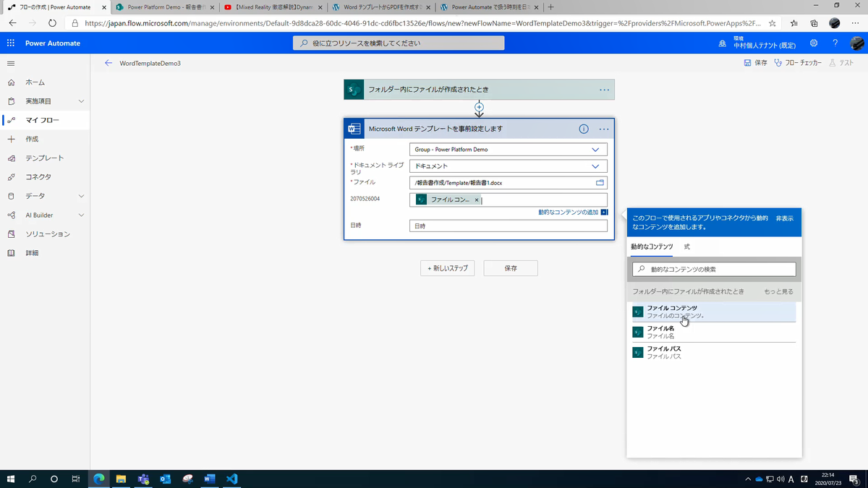This screenshot has height=488, width=868.
Task: Click the back arrow beside WordTemplateDemo3
Action: coord(109,63)
